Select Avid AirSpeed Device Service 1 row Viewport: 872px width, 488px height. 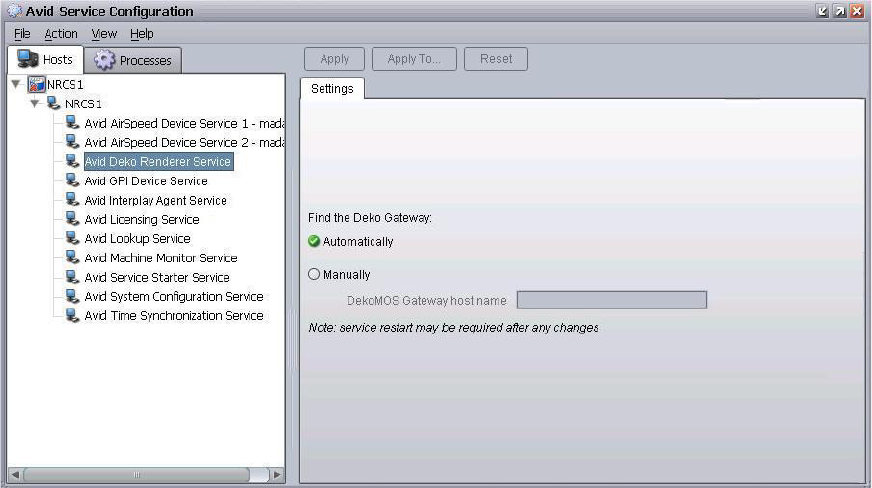pos(184,123)
